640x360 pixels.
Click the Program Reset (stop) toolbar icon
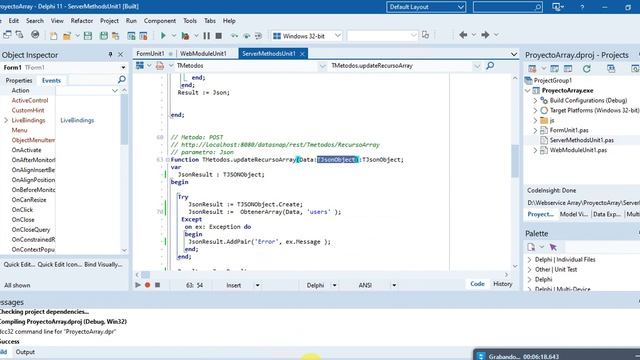pos(219,36)
